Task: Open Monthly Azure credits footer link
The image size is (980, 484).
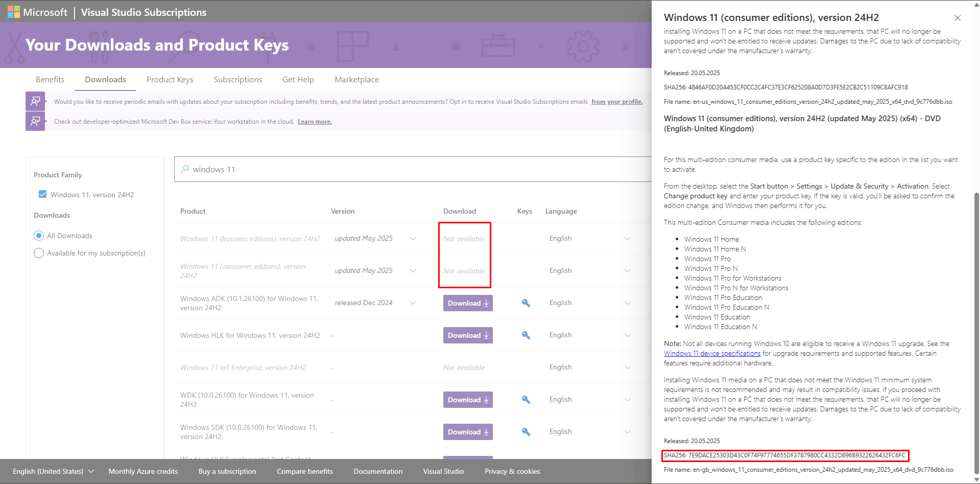Action: [x=143, y=471]
